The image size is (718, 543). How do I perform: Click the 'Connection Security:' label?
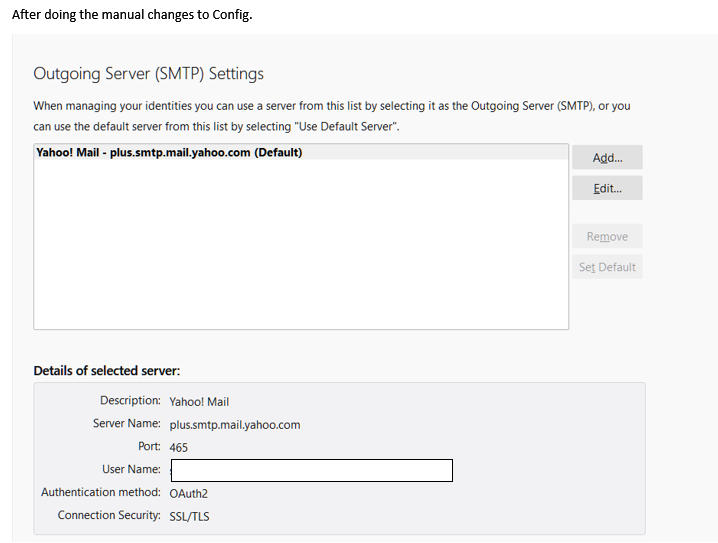[109, 515]
